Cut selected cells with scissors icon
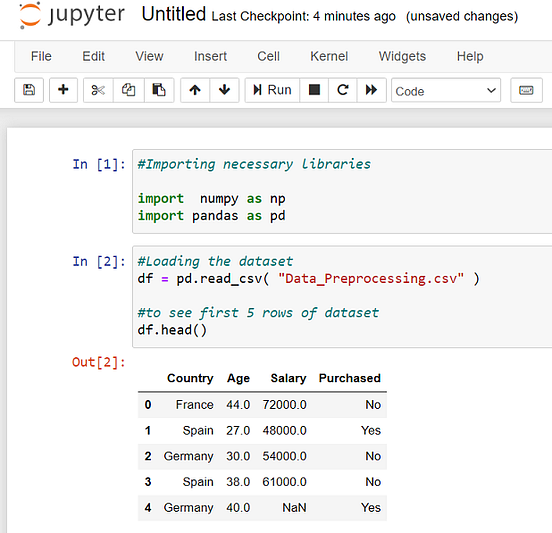Viewport: 552px width, 533px height. (x=98, y=90)
